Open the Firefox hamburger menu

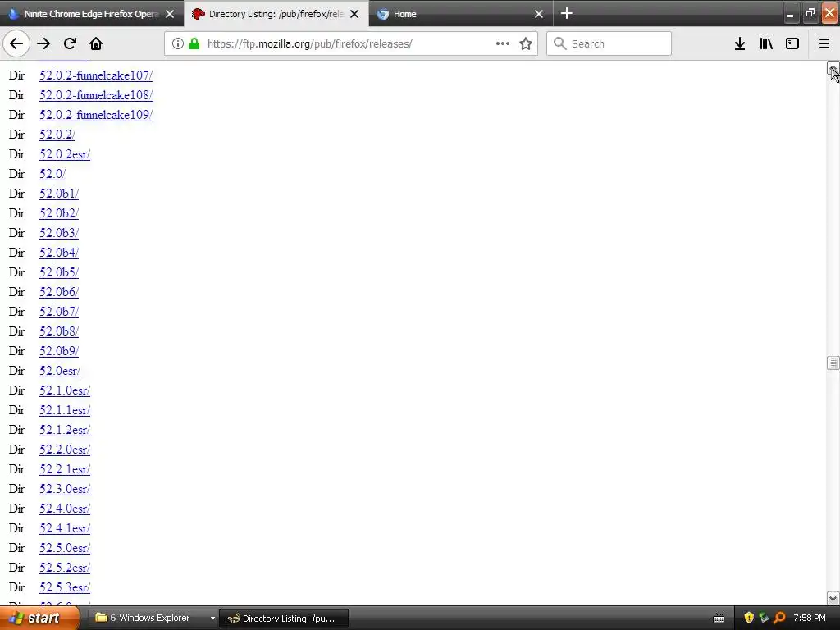click(824, 44)
